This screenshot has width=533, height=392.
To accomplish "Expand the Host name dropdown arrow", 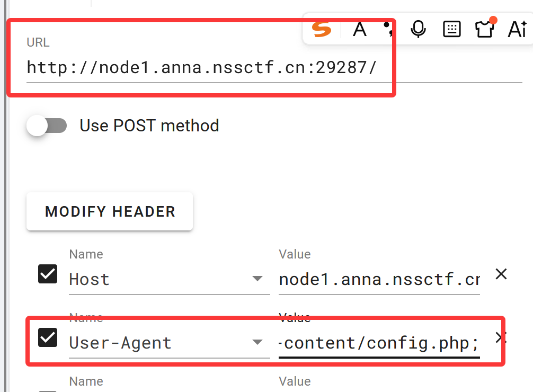I will click(x=257, y=279).
